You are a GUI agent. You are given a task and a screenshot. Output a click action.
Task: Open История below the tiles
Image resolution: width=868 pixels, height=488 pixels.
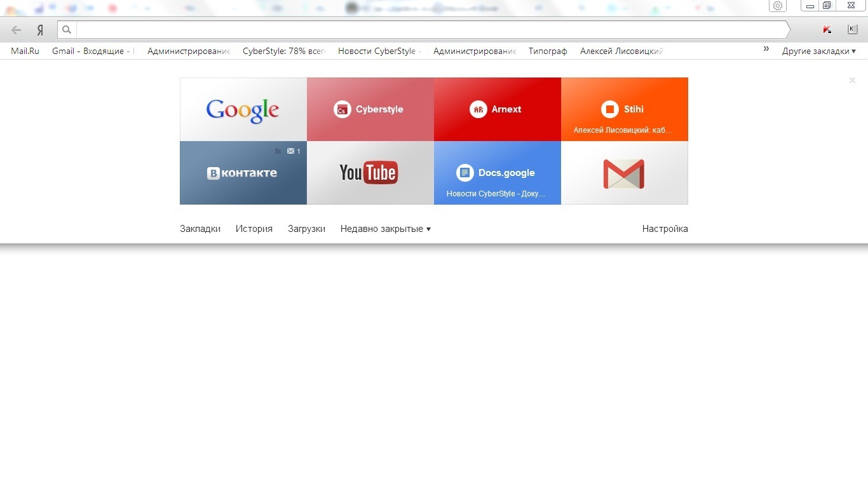pyautogui.click(x=254, y=229)
